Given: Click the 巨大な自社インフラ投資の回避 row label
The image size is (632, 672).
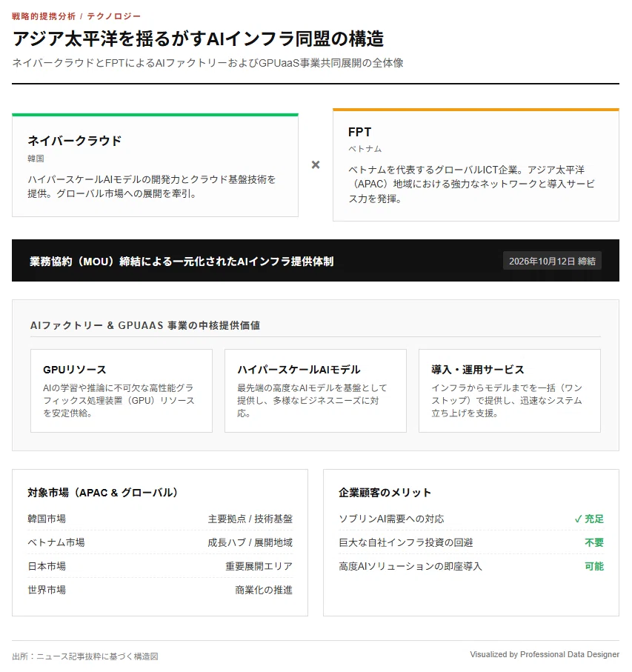Looking at the screenshot, I should click(406, 542).
